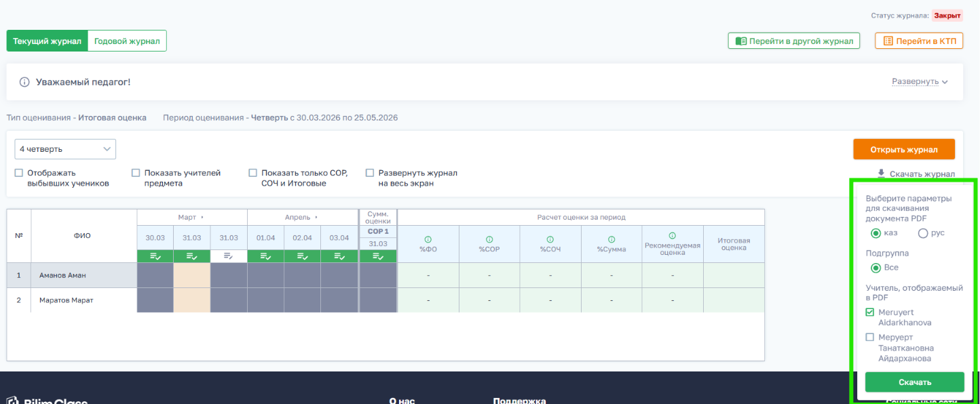Click the download icon beside Скачать журнал
The height and width of the screenshot is (404, 980).
(882, 174)
